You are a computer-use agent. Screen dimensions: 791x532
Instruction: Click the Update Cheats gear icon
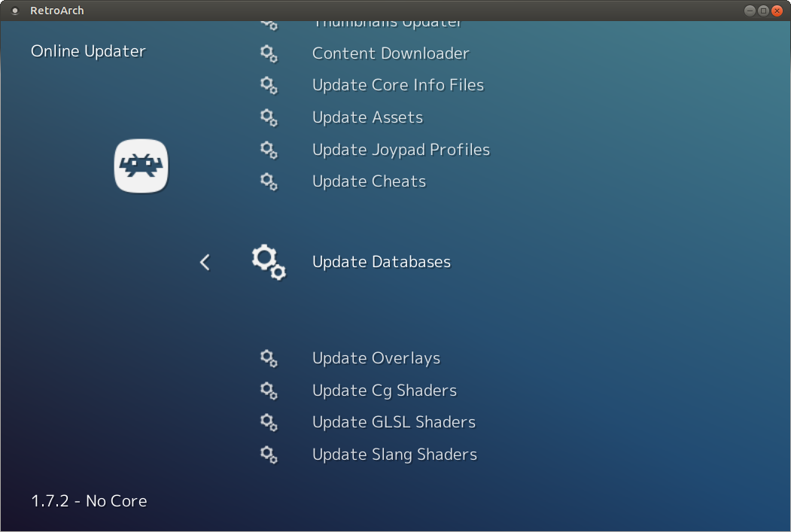tap(269, 181)
